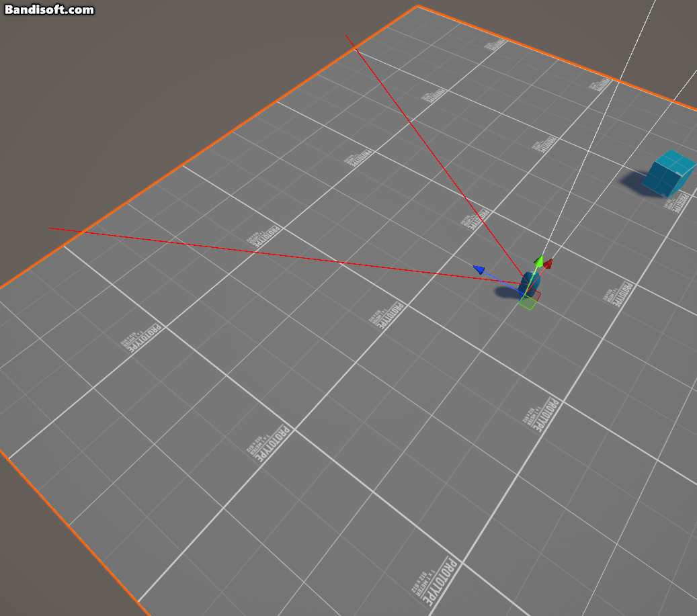The height and width of the screenshot is (616, 697).
Task: Select the green plane handle of the gizmo
Action: (528, 302)
